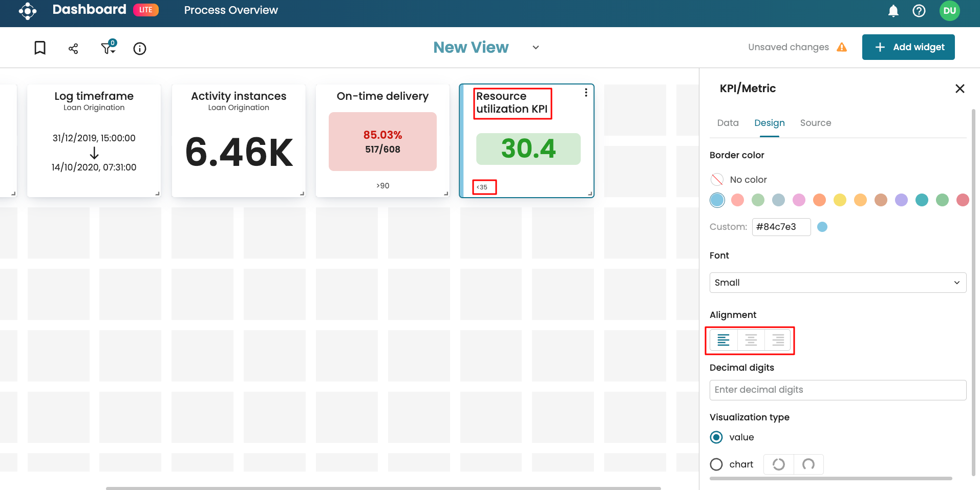Image resolution: width=980 pixels, height=490 pixels.
Task: Open Resource utilization KPI widget options menu
Action: (586, 93)
